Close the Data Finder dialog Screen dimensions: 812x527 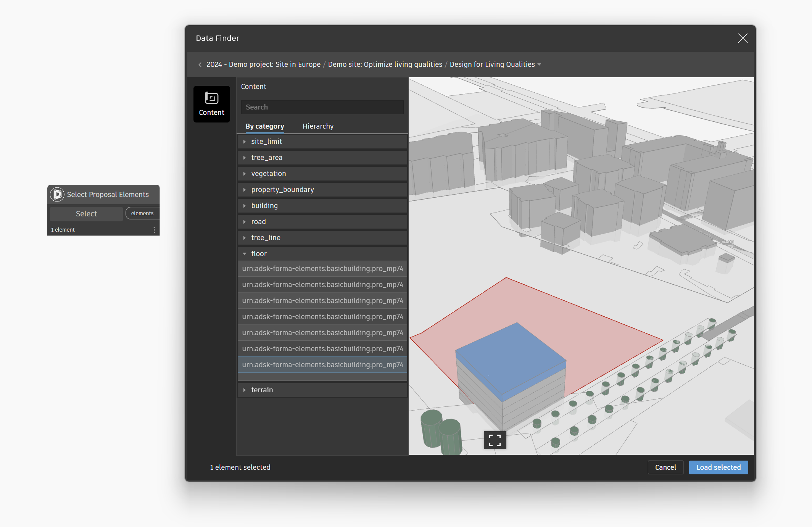pos(742,38)
